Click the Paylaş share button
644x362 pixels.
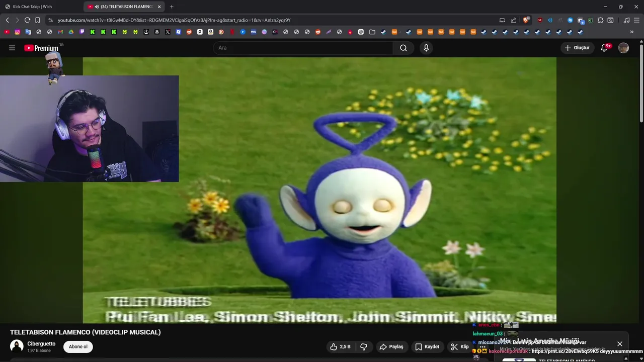391,346
